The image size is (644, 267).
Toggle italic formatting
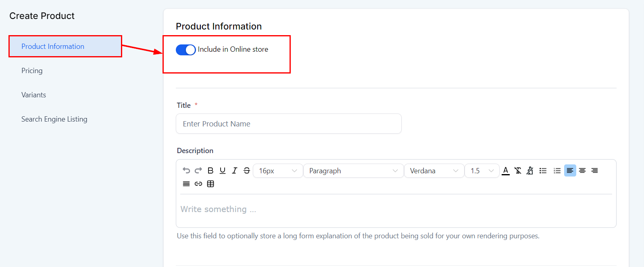click(235, 170)
